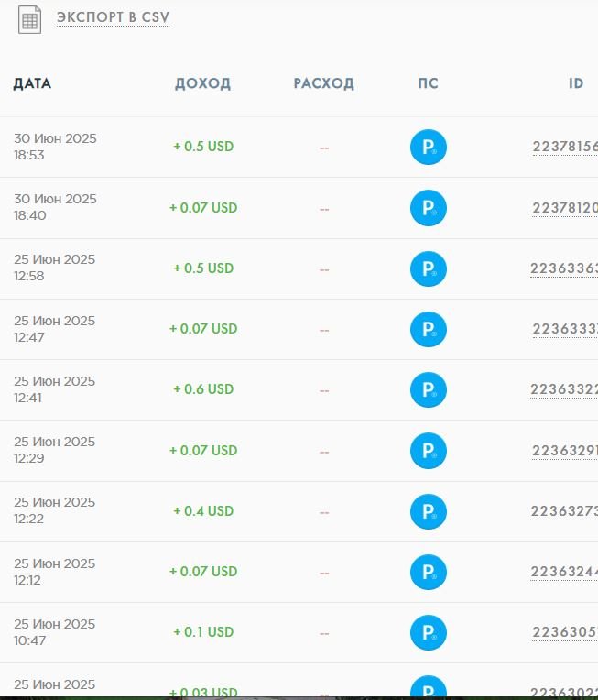Click the ПС column header
The height and width of the screenshot is (700, 598).
coord(428,83)
